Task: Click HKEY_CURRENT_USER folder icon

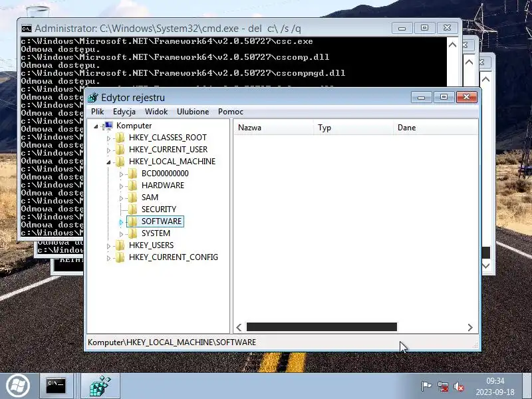Action: click(120, 149)
